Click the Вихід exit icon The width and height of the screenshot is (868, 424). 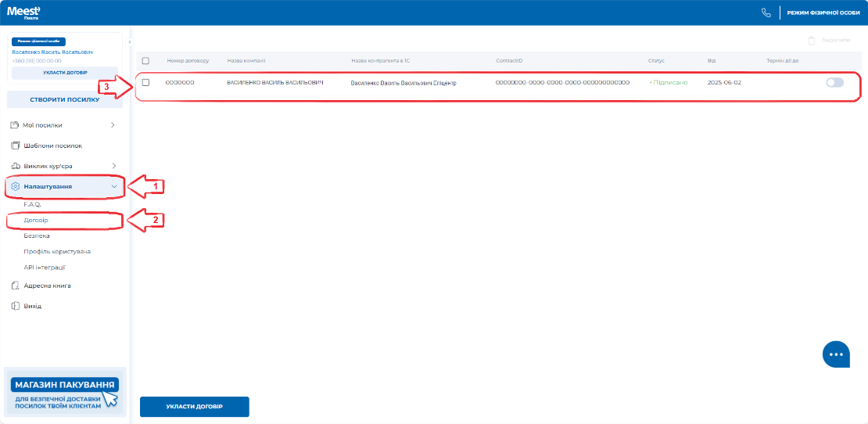16,306
